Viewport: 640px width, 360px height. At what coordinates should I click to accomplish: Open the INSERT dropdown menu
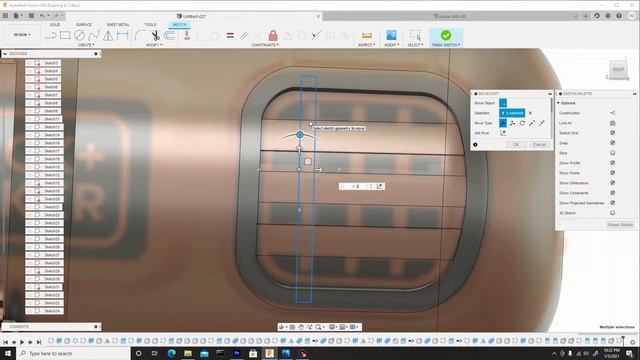point(392,45)
